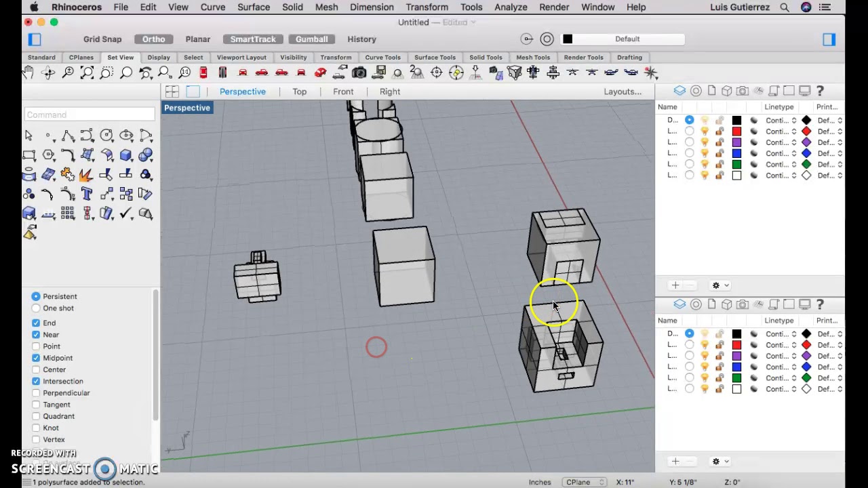The image size is (868, 488).
Task: Choose the arrow selection tool
Action: [28, 136]
